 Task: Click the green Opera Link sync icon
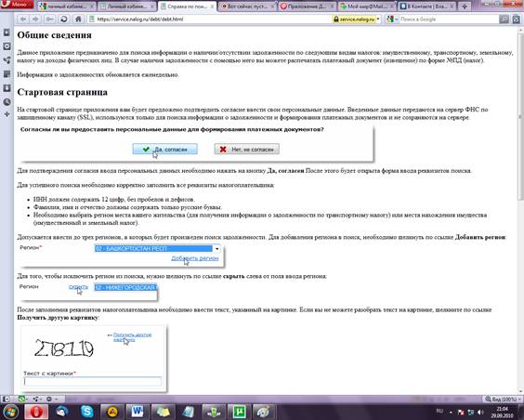21,399
